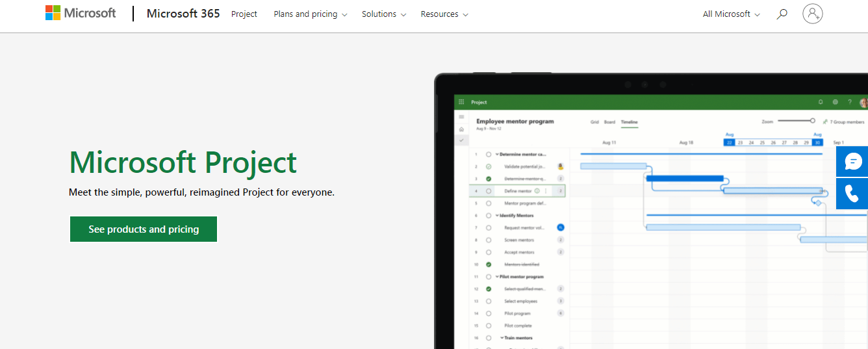868x349 pixels.
Task: Expand the Plans and pricing menu
Action: click(x=310, y=14)
